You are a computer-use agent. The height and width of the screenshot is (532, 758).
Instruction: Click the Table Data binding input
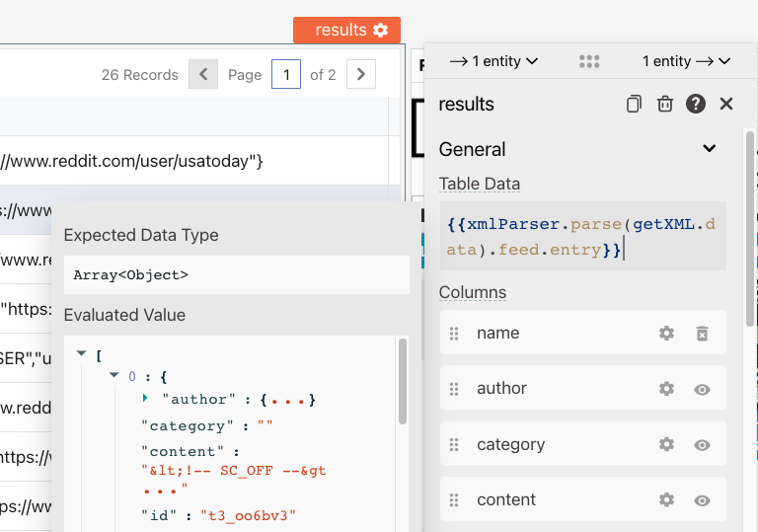[582, 238]
